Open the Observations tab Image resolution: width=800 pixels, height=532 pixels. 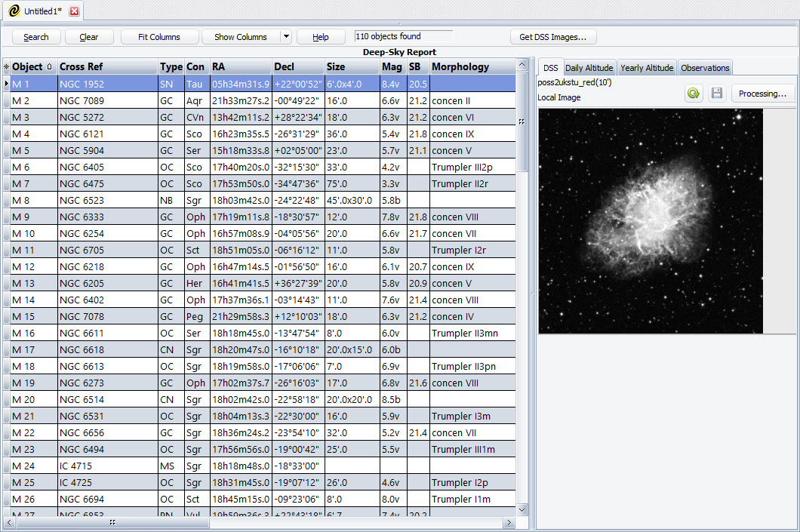(x=705, y=68)
